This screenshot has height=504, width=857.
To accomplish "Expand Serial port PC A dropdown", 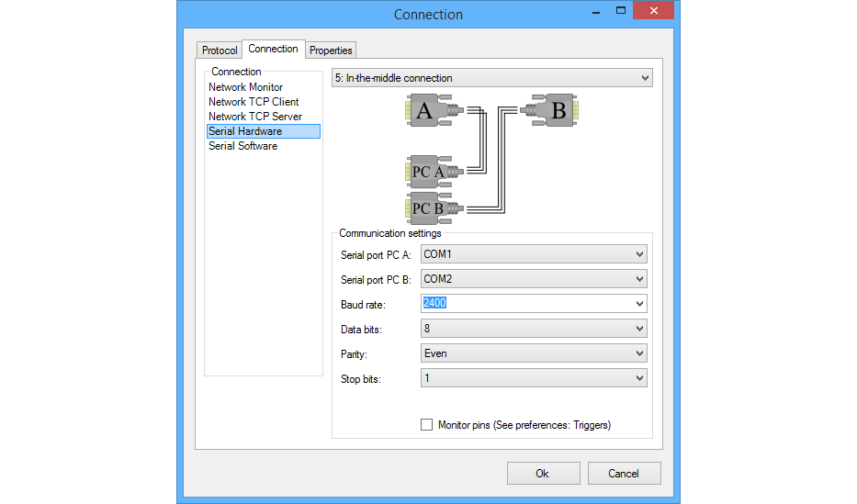I will coord(534,254).
